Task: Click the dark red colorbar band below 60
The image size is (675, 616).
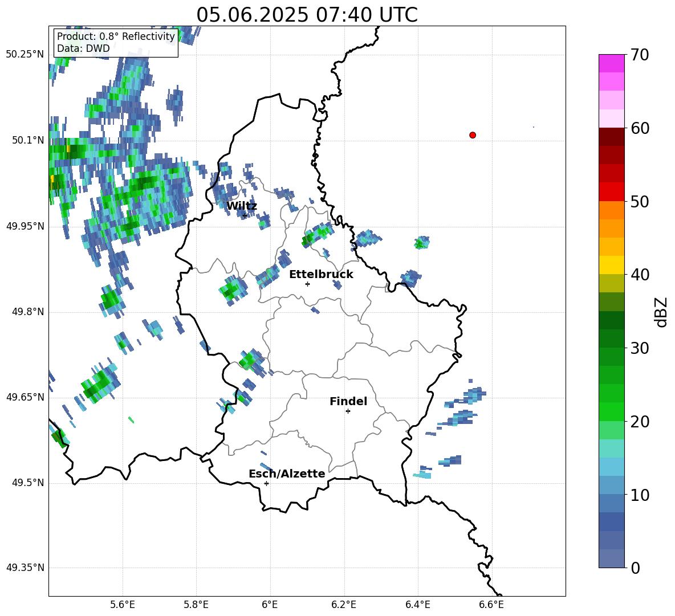Action: 611,137
